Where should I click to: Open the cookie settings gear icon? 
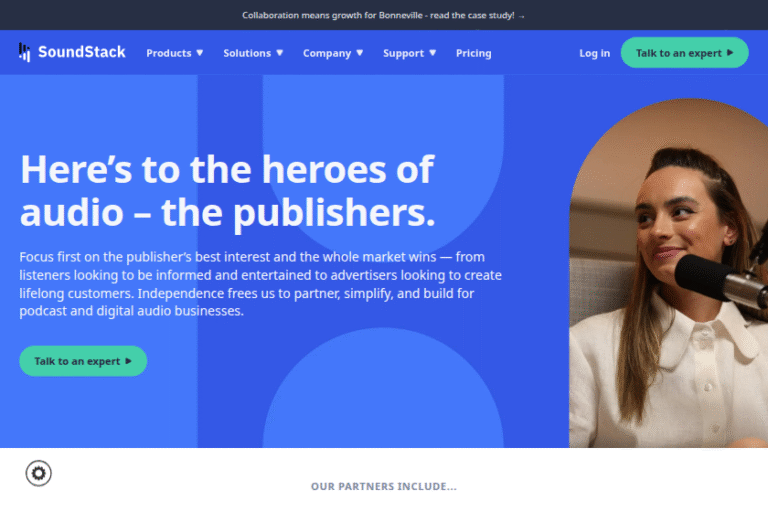38,473
